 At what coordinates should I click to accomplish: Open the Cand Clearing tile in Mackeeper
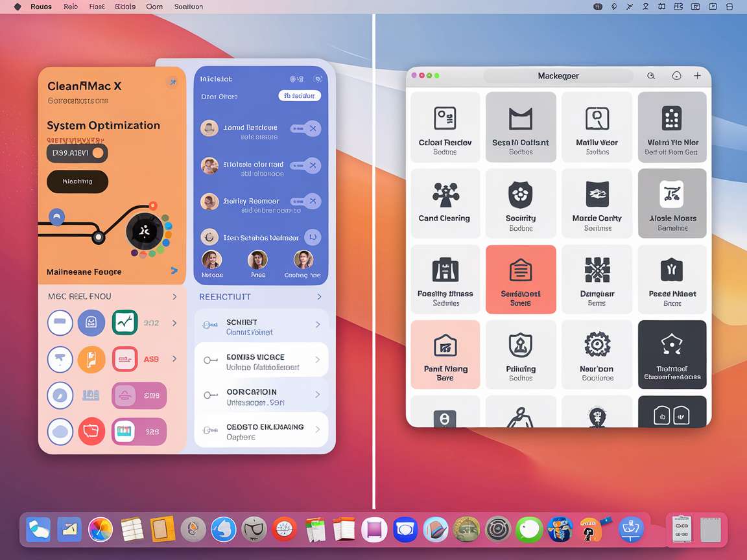[445, 204]
